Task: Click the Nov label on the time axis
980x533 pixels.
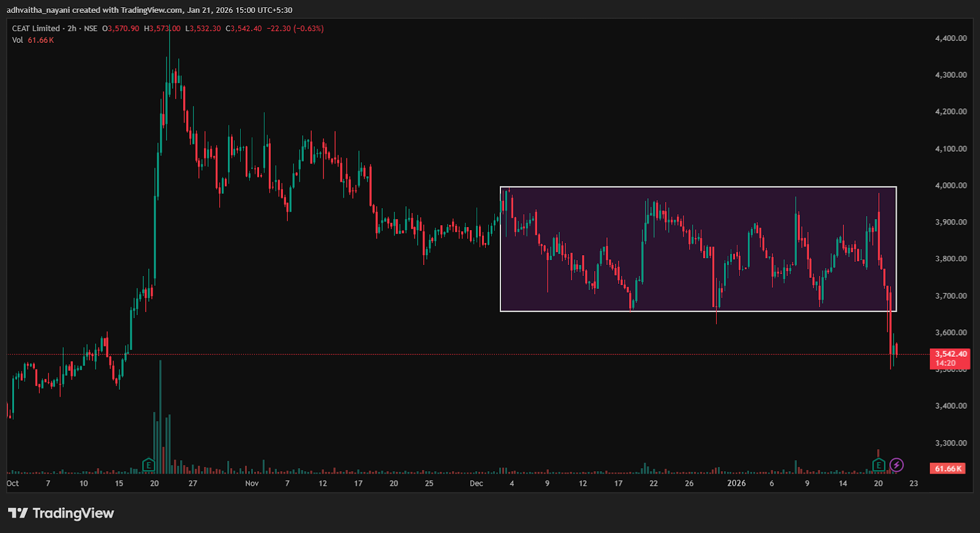Action: 252,483
